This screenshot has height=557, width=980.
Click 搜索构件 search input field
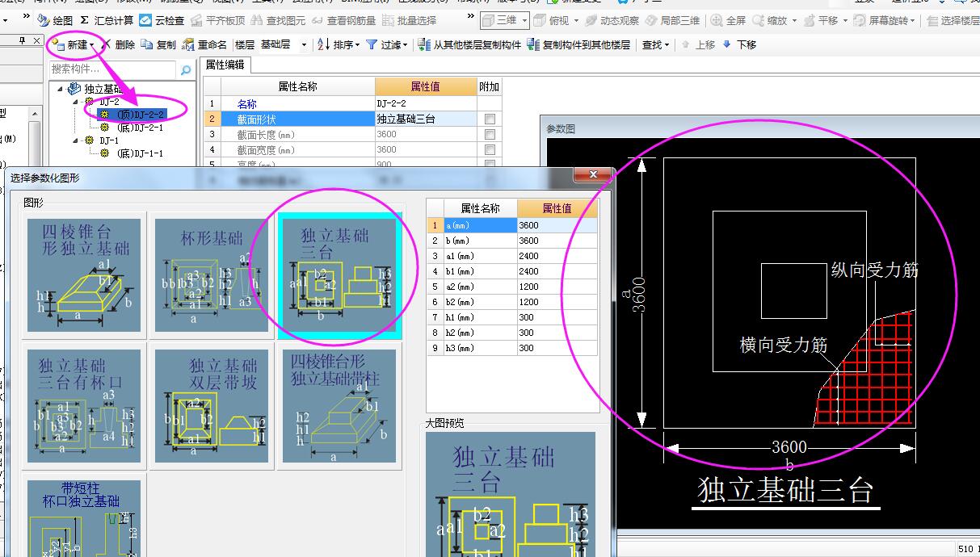pyautogui.click(x=114, y=71)
